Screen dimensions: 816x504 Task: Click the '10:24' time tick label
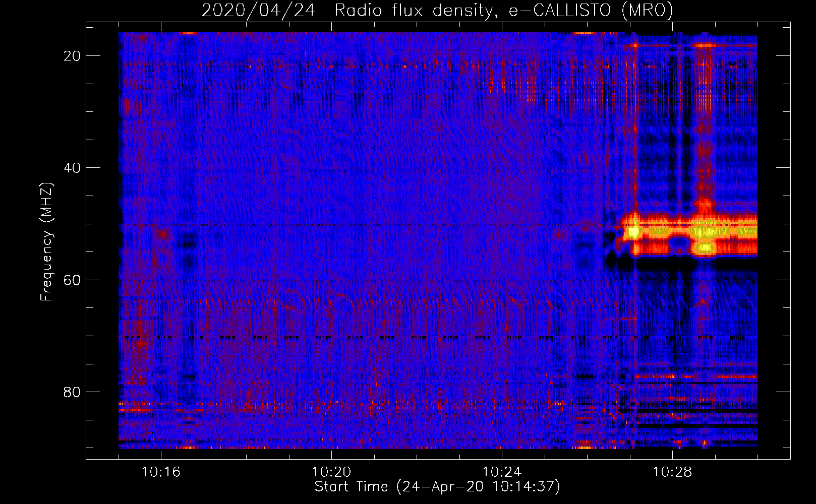pyautogui.click(x=502, y=472)
